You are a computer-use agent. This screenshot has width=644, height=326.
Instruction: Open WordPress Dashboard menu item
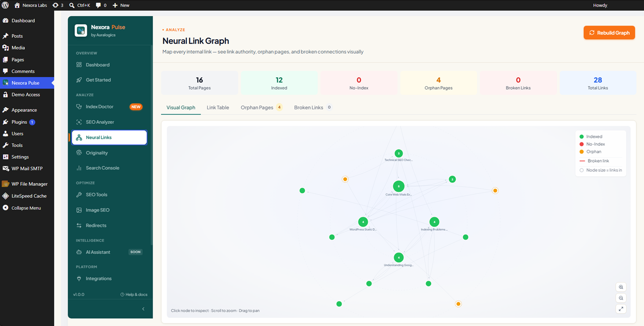tap(27, 21)
